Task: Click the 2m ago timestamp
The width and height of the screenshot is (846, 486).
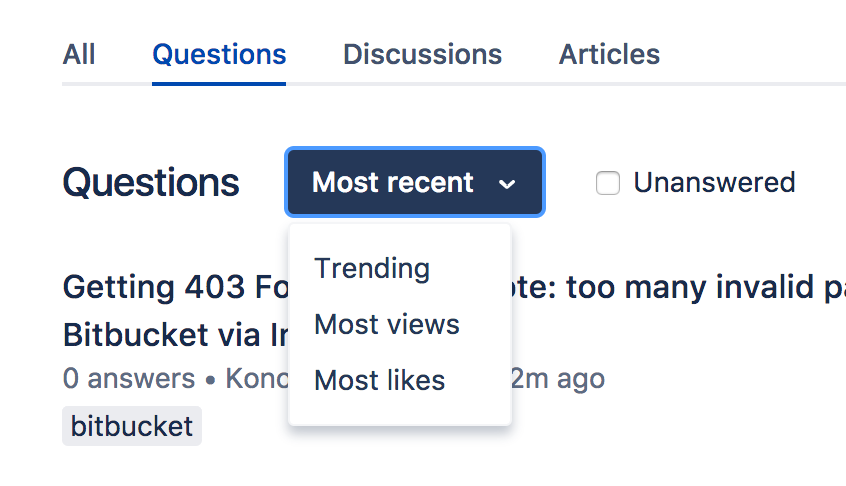Action: coord(558,378)
